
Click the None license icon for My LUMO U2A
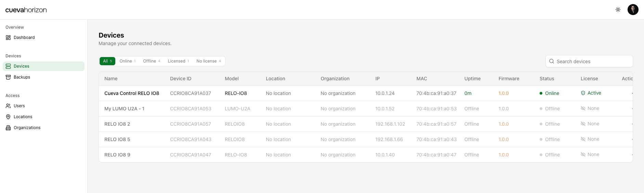tap(583, 108)
